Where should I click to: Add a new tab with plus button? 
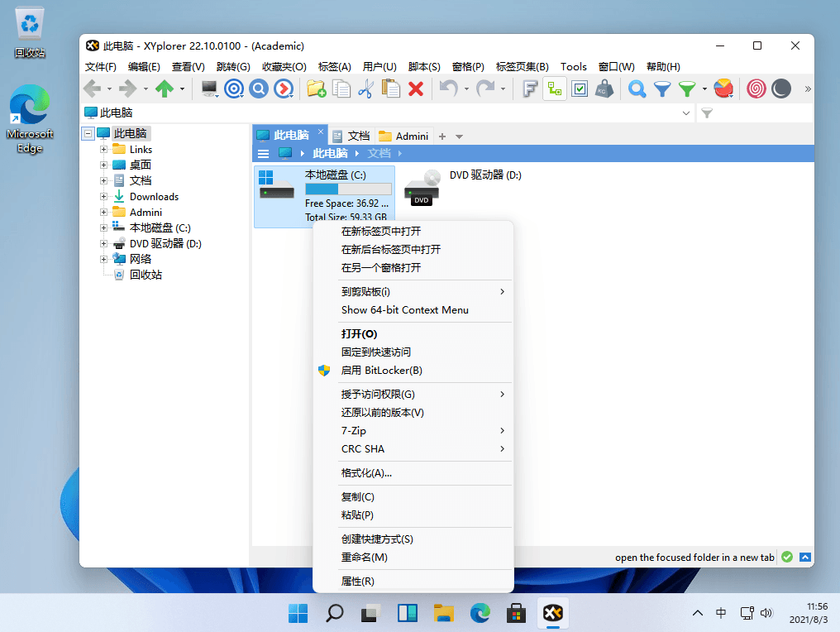point(442,136)
